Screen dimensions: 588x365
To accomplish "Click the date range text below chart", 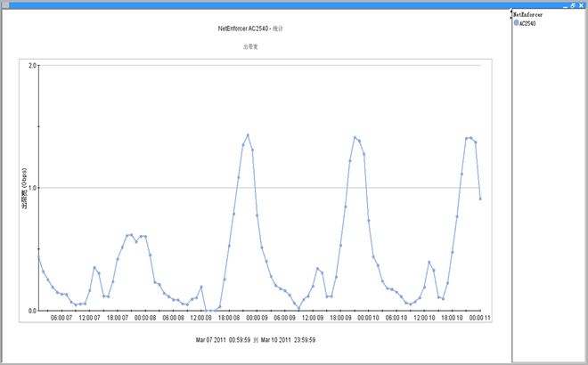I will (257, 339).
